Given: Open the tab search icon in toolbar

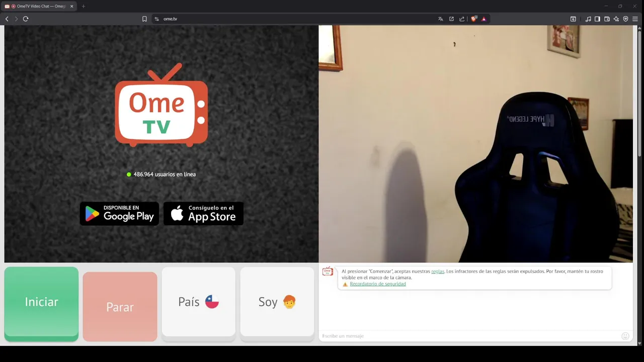Looking at the screenshot, I should point(573,19).
